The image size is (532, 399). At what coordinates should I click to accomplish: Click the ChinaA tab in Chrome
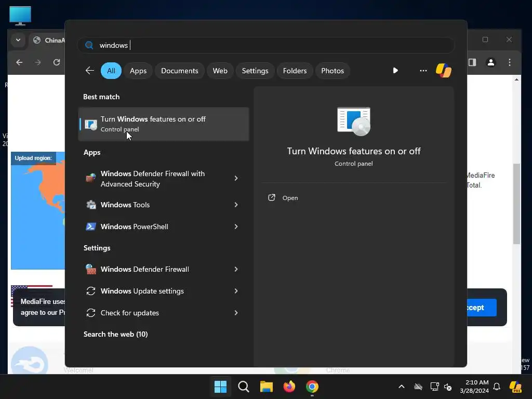click(x=47, y=41)
